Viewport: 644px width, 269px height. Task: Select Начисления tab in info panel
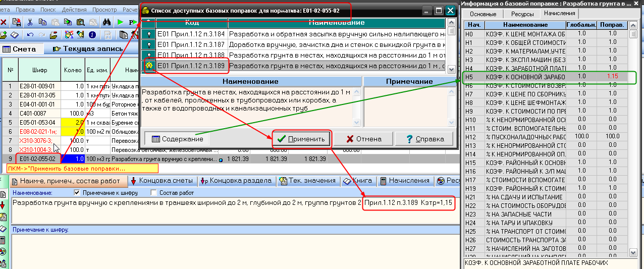(x=560, y=14)
